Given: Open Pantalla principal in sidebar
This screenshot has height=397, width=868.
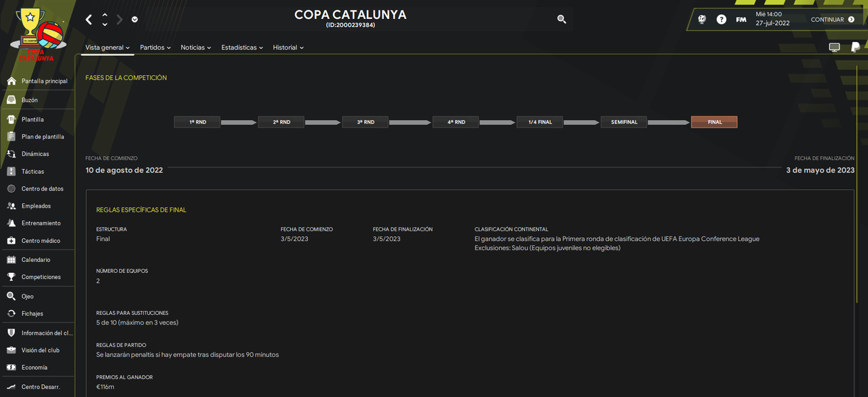Looking at the screenshot, I should pyautogui.click(x=37, y=81).
